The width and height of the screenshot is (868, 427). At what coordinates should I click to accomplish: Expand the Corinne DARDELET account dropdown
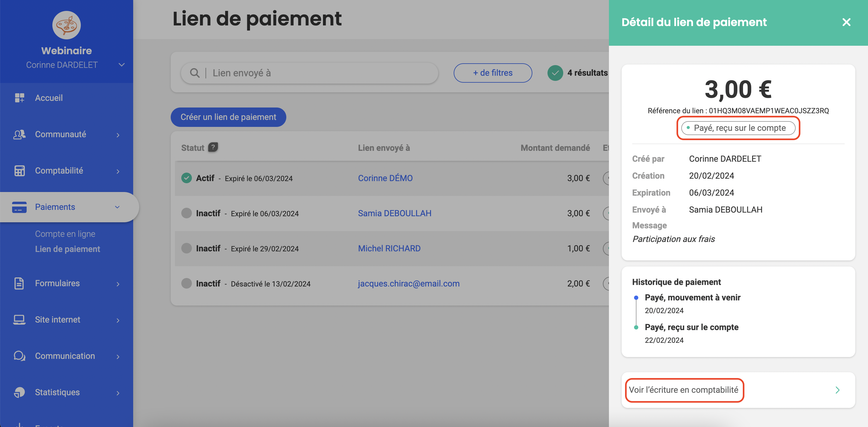click(x=122, y=65)
